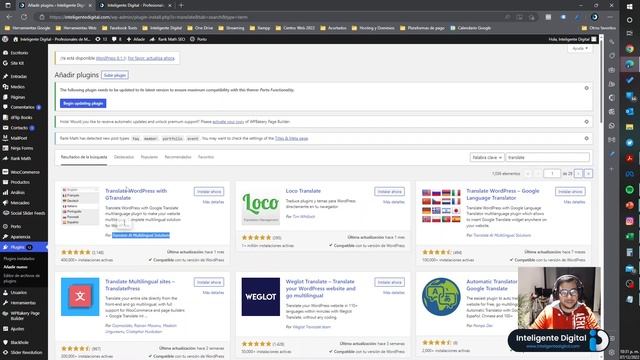Switch to the Recomendados tab
Image resolution: width=640 pixels, height=360 pixels.
tap(178, 157)
